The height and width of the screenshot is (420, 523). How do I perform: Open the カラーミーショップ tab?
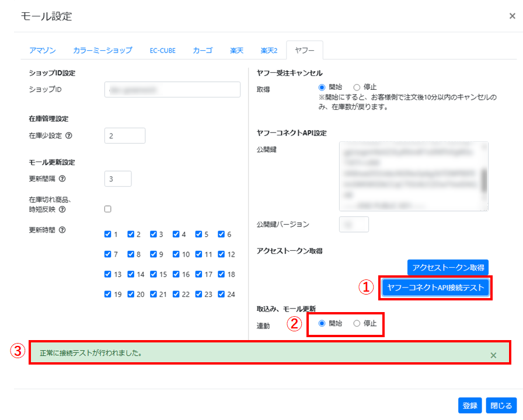(x=103, y=50)
